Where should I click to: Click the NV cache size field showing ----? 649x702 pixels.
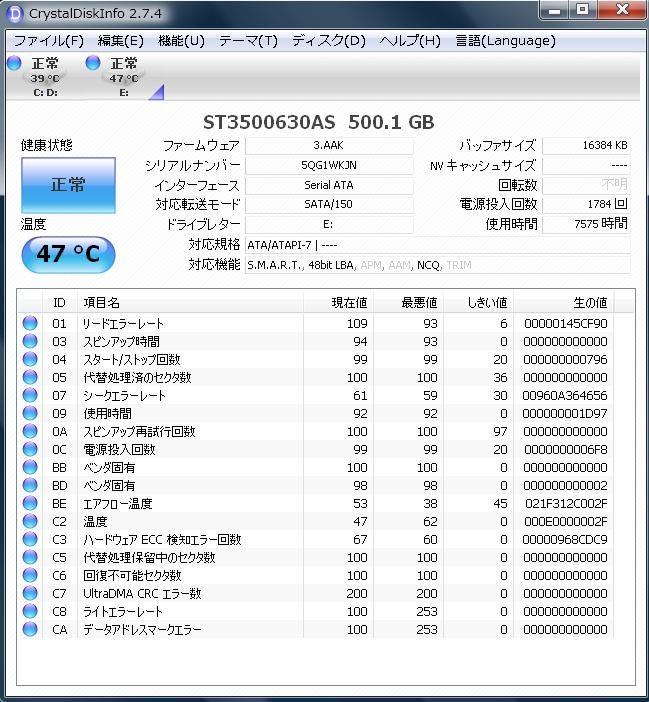click(586, 165)
